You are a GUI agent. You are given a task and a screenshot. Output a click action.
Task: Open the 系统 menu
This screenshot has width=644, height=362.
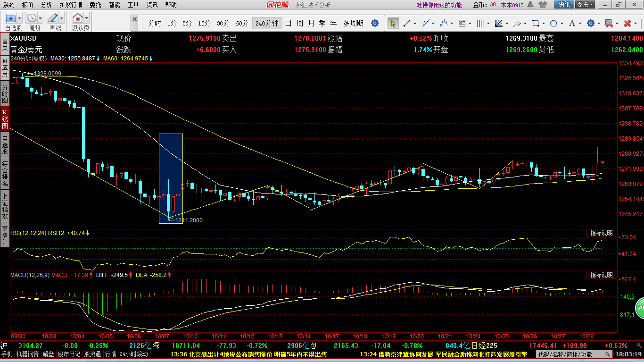pos(9,5)
